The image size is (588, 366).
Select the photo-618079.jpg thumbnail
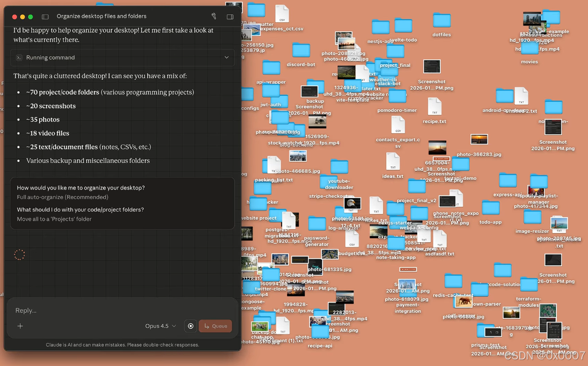tap(407, 285)
